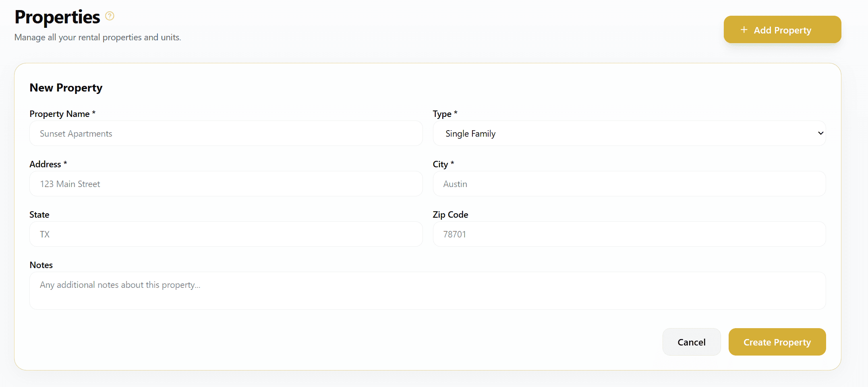Select the City input field
Screen dimensions: 868x387
(x=629, y=184)
